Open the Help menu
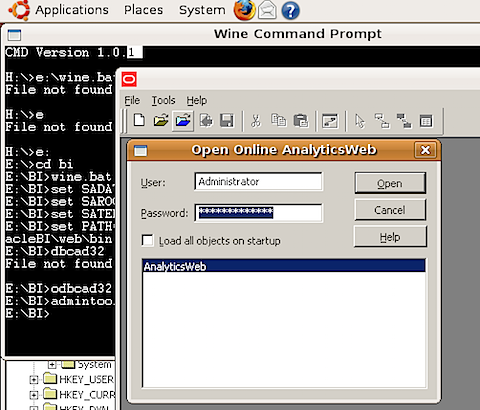 pyautogui.click(x=196, y=100)
